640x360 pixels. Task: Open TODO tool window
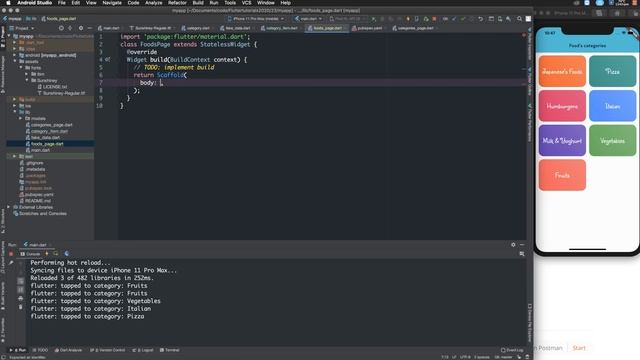click(x=40, y=350)
